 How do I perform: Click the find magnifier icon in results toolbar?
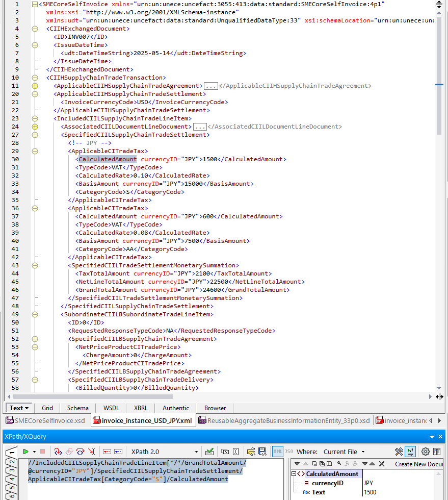pyautogui.click(x=339, y=464)
